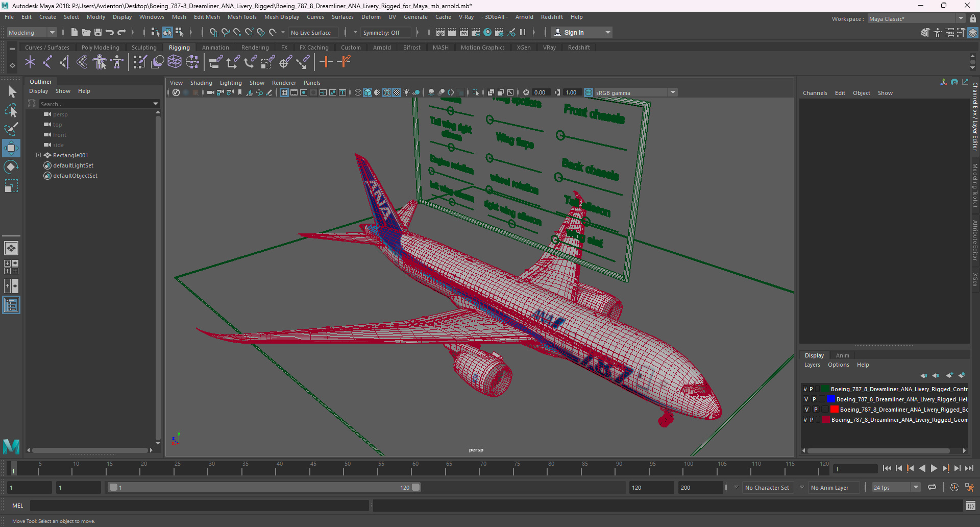Open the Deform menu
980x527 pixels.
371,17
